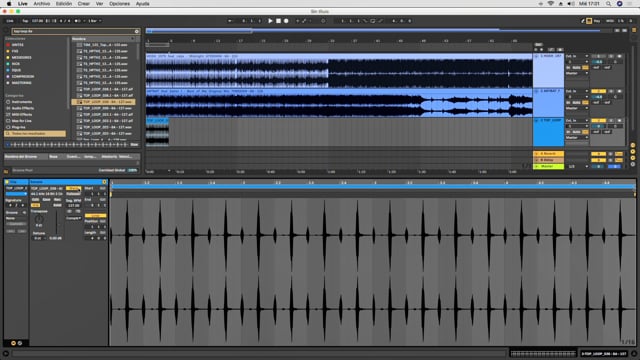Open the clip color chooser dropdown
The image size is (640, 360).
coord(16,194)
